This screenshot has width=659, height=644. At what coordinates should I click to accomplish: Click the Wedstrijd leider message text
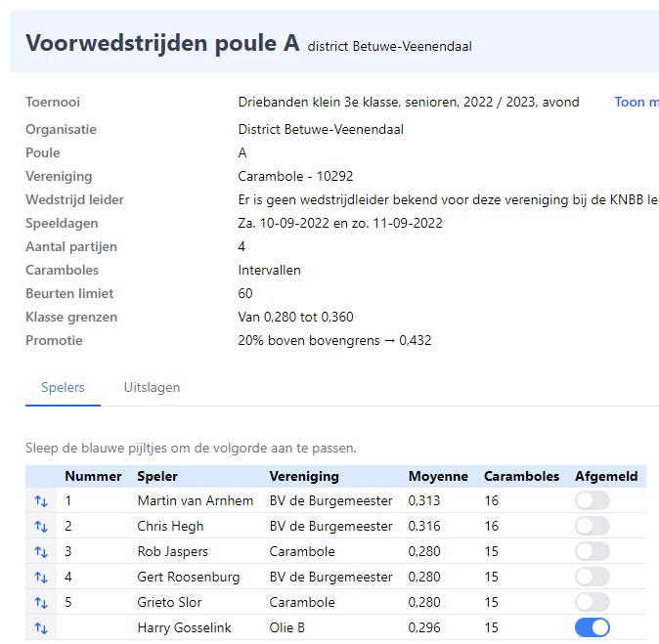pos(449,200)
